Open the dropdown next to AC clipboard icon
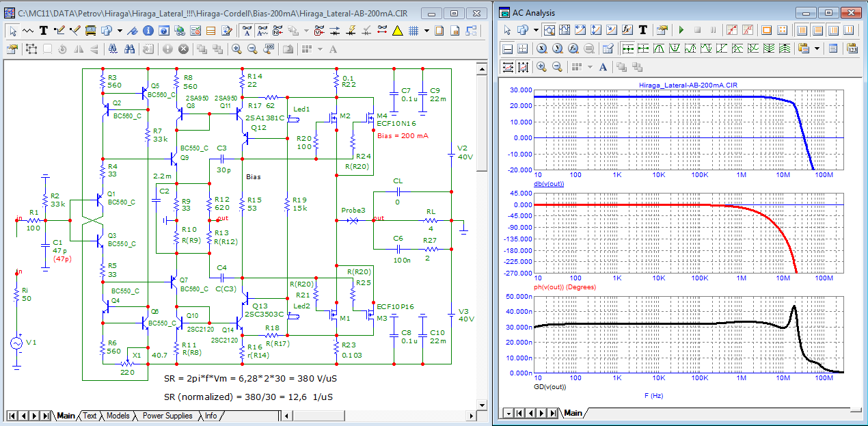 pyautogui.click(x=817, y=49)
